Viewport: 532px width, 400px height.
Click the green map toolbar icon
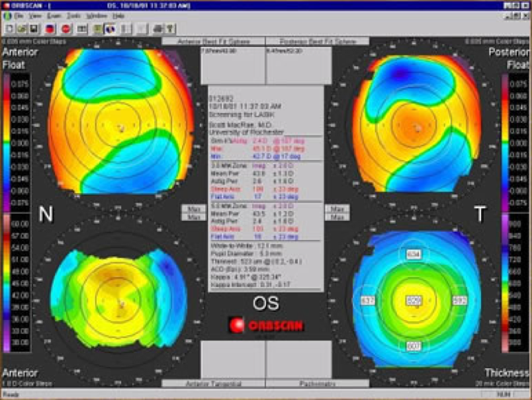click(98, 29)
